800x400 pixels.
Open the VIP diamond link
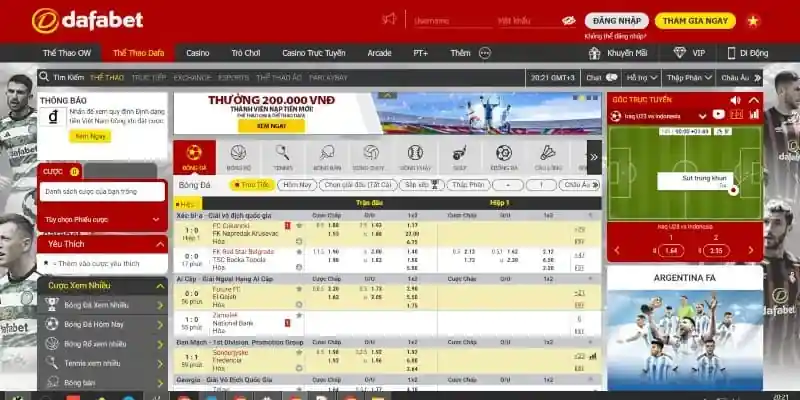pyautogui.click(x=689, y=53)
